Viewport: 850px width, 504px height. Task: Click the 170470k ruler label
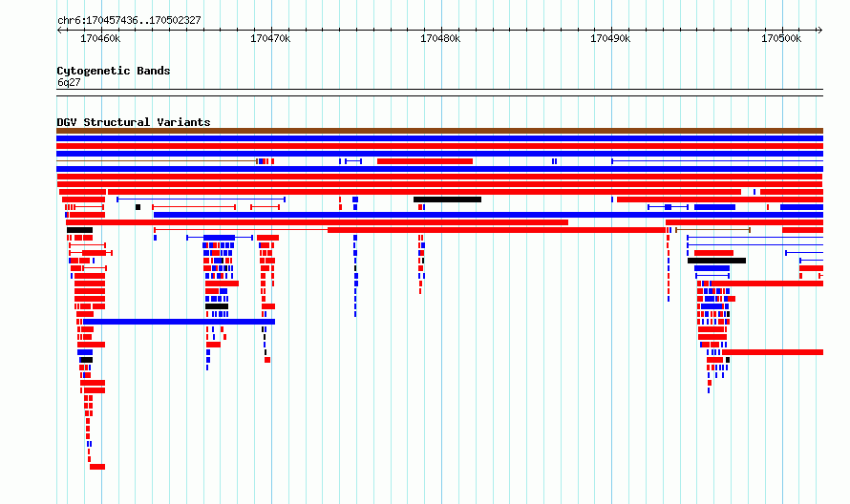point(270,38)
